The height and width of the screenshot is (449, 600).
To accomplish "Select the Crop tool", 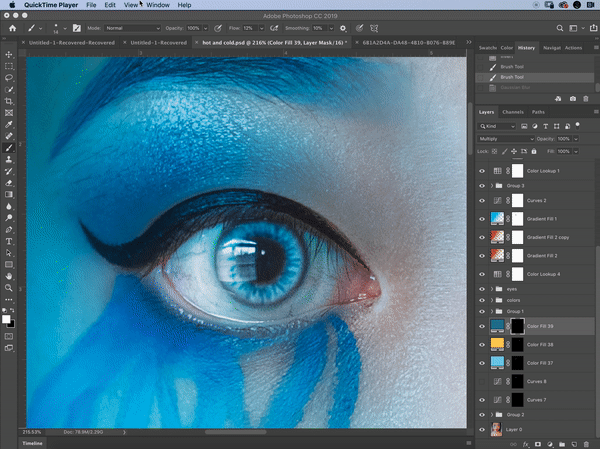I will (9, 101).
